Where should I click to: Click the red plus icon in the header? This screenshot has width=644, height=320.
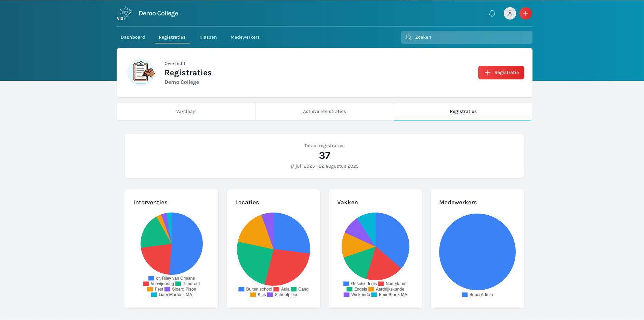pos(526,13)
